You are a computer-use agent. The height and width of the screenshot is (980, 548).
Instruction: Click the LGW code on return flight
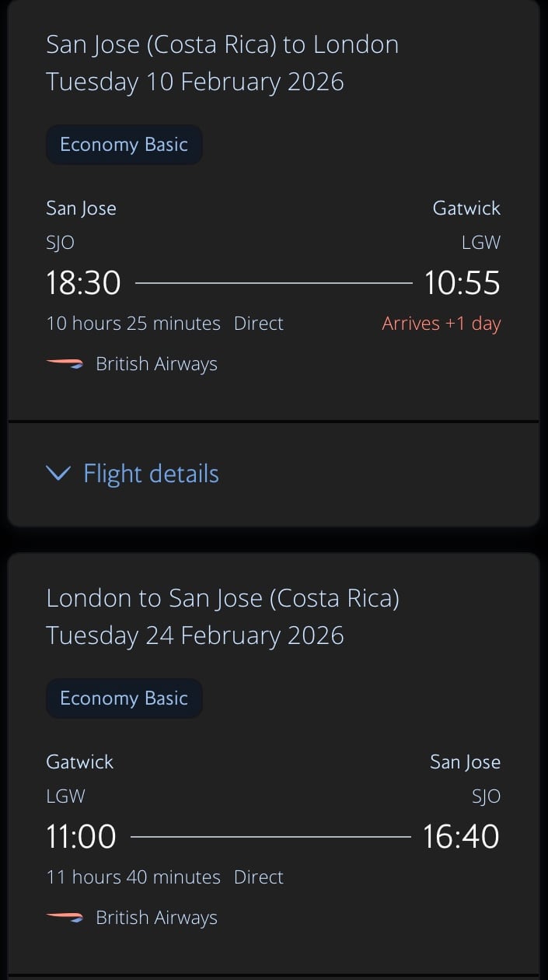[65, 796]
